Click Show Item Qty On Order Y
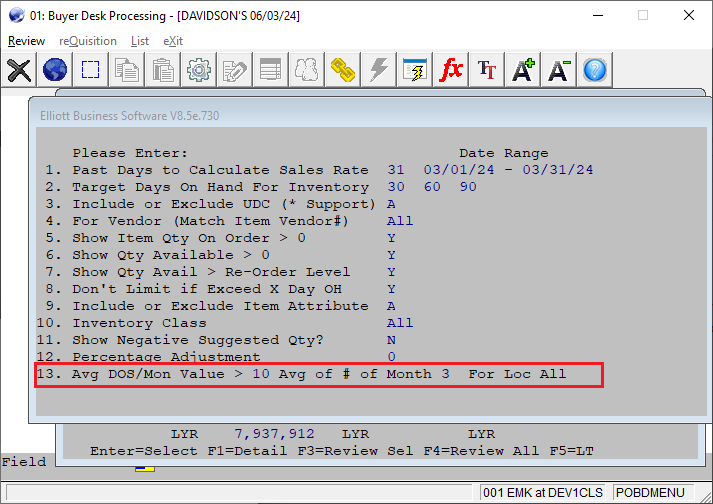Viewport: 713px width, 504px height. pos(391,238)
